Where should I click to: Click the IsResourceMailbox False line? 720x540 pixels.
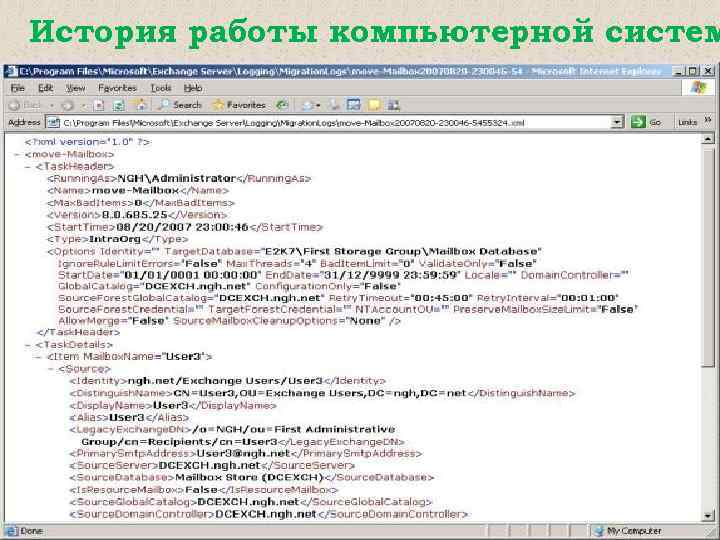coord(204,490)
